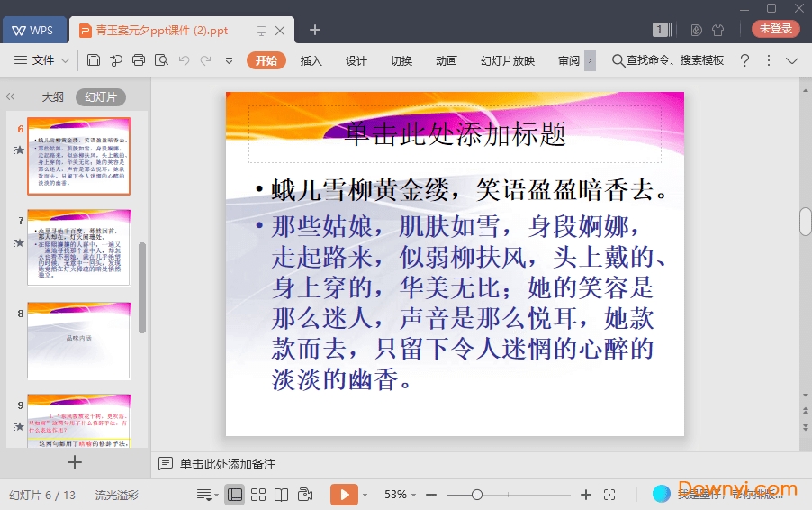Click the Save icon in toolbar
Screen dimensions: 812x510
click(x=94, y=60)
